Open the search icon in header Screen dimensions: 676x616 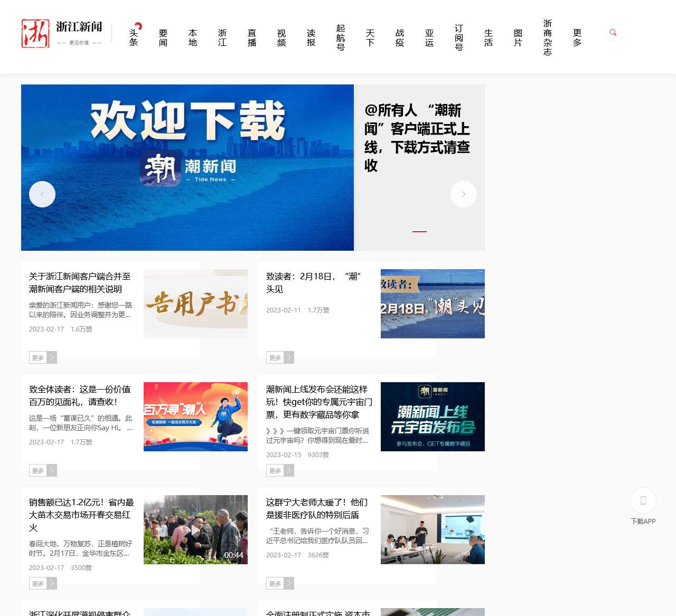click(613, 33)
